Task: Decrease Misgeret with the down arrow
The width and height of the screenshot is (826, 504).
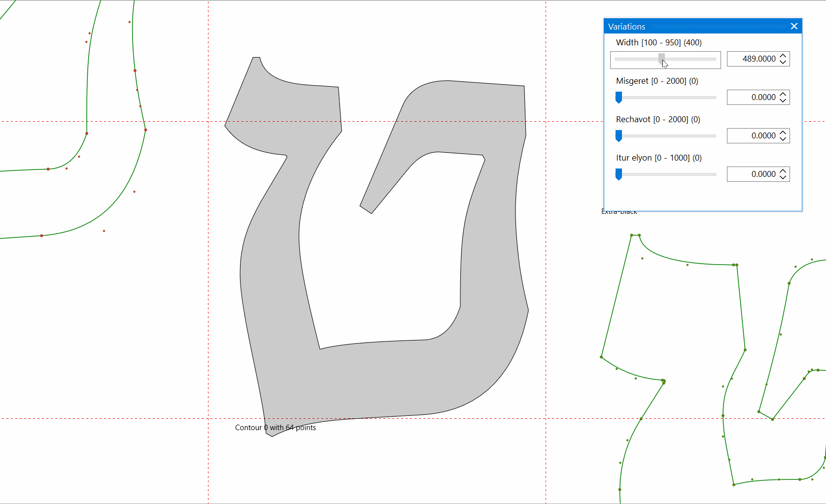Action: click(783, 101)
